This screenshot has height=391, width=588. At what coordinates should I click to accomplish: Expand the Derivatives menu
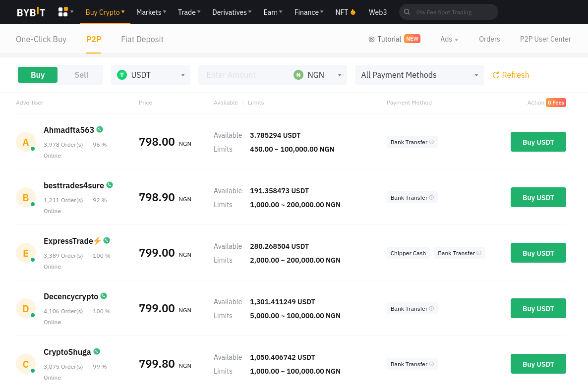click(x=232, y=12)
